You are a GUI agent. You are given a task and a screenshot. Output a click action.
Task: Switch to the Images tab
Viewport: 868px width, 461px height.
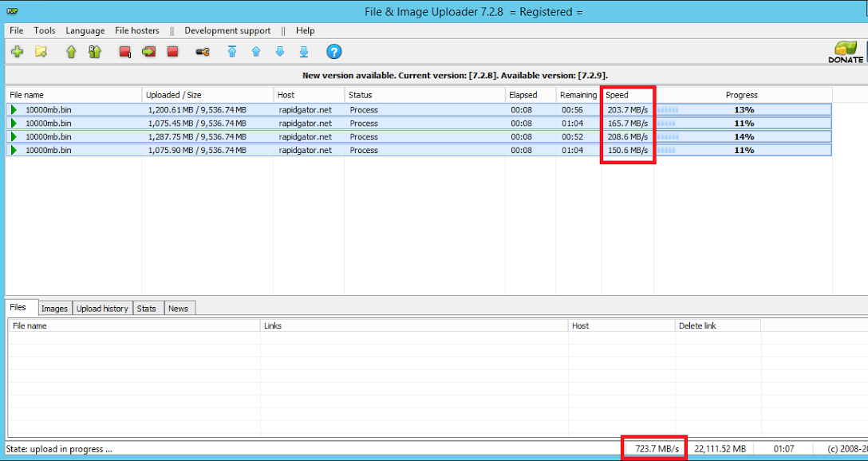[x=54, y=308]
